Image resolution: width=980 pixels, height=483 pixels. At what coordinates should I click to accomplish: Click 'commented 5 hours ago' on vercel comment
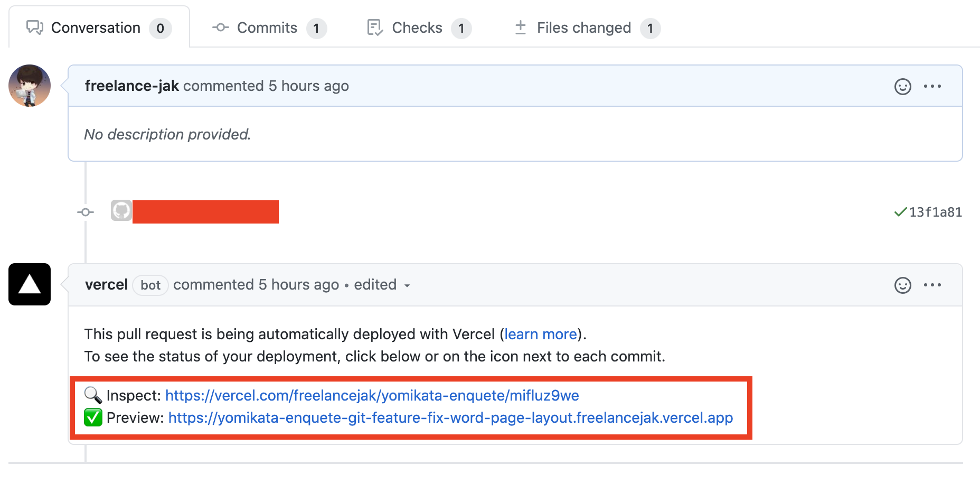(256, 284)
